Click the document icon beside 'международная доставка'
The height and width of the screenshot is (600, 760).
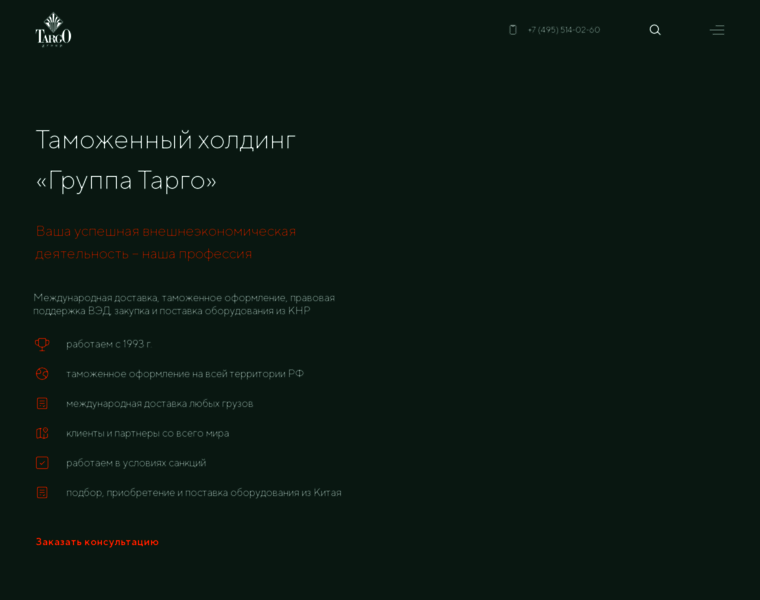click(x=42, y=403)
